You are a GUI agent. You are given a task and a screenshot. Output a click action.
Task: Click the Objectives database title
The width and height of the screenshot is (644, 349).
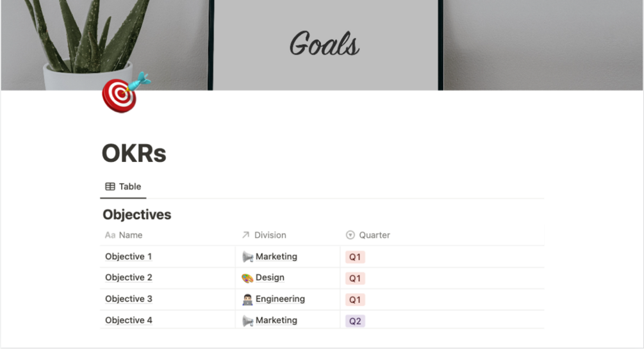click(137, 215)
